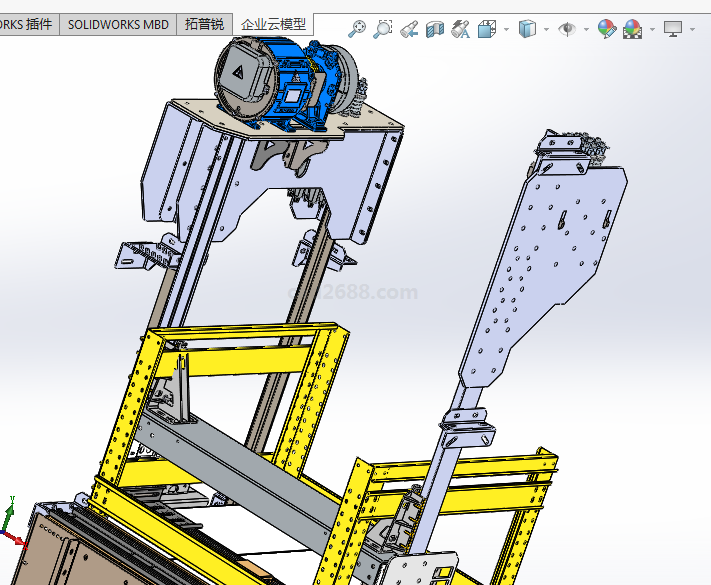
Task: Click the View Orientation cube icon
Action: coord(487,30)
